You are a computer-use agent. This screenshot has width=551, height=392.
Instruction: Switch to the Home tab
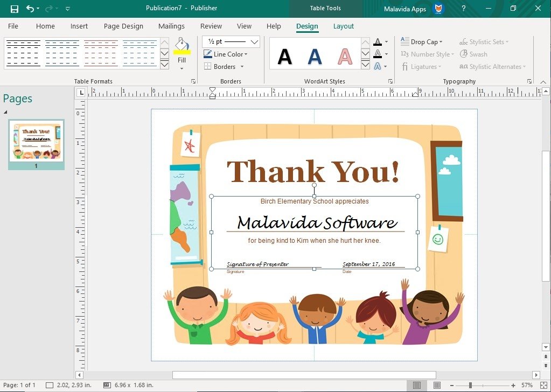click(45, 26)
